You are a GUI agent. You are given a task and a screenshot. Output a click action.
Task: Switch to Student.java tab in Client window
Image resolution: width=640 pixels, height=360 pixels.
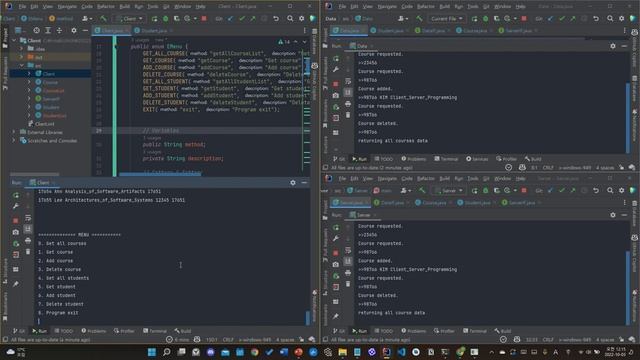153,31
